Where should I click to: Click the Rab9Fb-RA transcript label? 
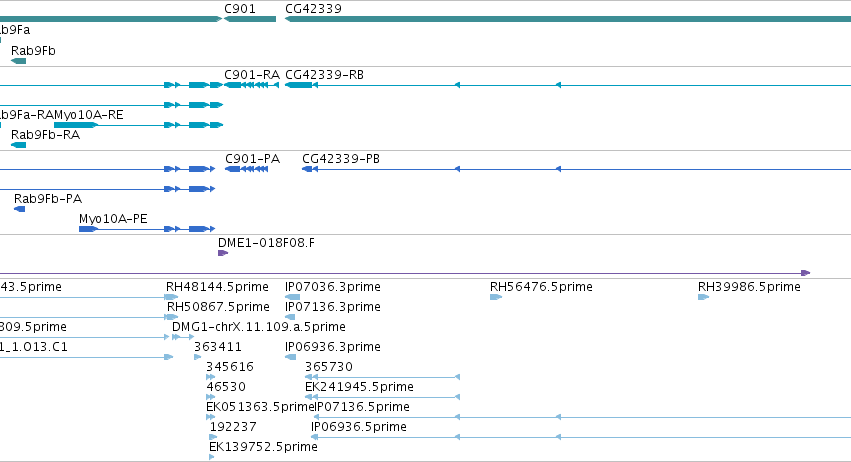click(46, 135)
